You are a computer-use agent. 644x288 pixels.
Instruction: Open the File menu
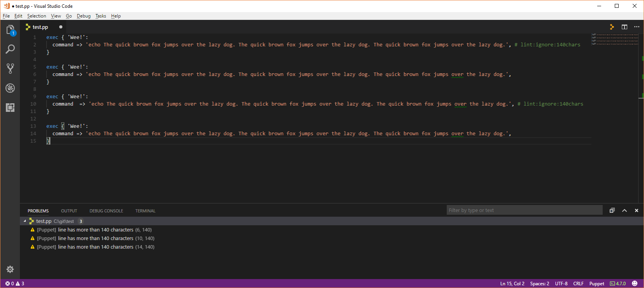(x=6, y=16)
